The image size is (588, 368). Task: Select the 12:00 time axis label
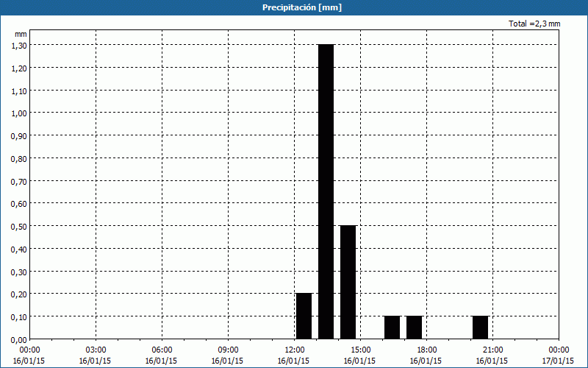294,350
